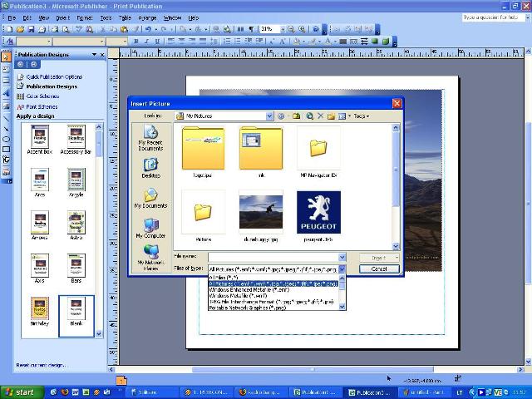Open the Views menu arrow in the dialog
Screen dimensions: 532x399
347,116
